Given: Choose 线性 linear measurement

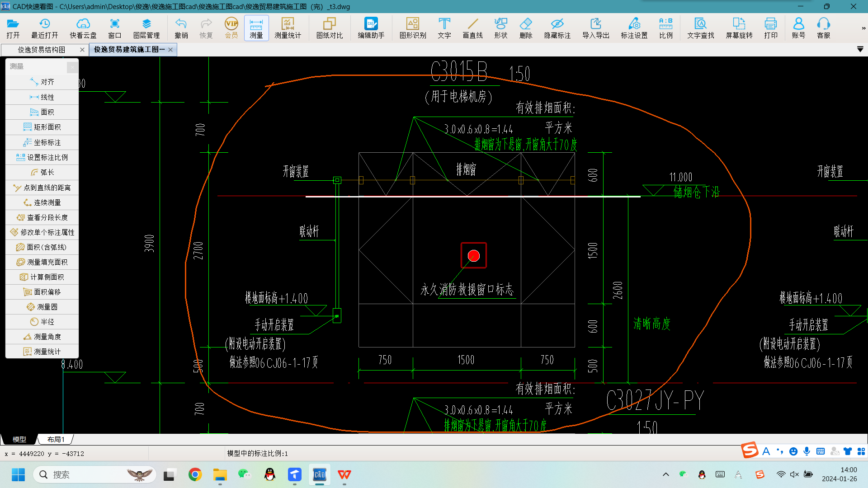Looking at the screenshot, I should click(x=42, y=97).
